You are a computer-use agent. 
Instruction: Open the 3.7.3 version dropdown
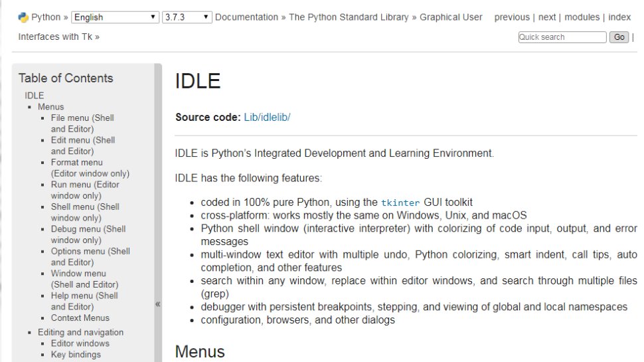point(187,17)
